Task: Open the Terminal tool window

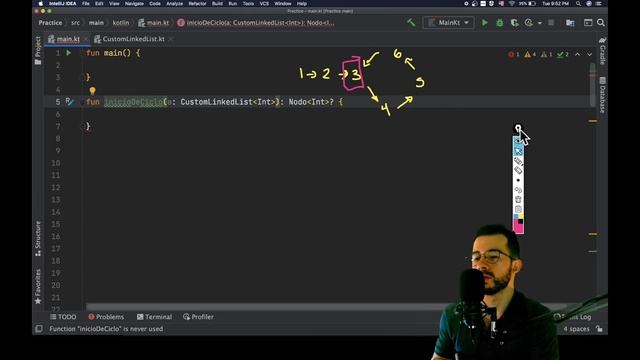Action: [x=154, y=317]
